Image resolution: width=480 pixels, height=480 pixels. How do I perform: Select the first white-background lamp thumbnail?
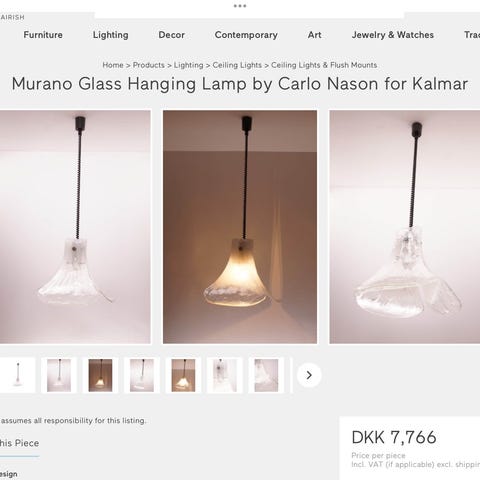click(18, 375)
